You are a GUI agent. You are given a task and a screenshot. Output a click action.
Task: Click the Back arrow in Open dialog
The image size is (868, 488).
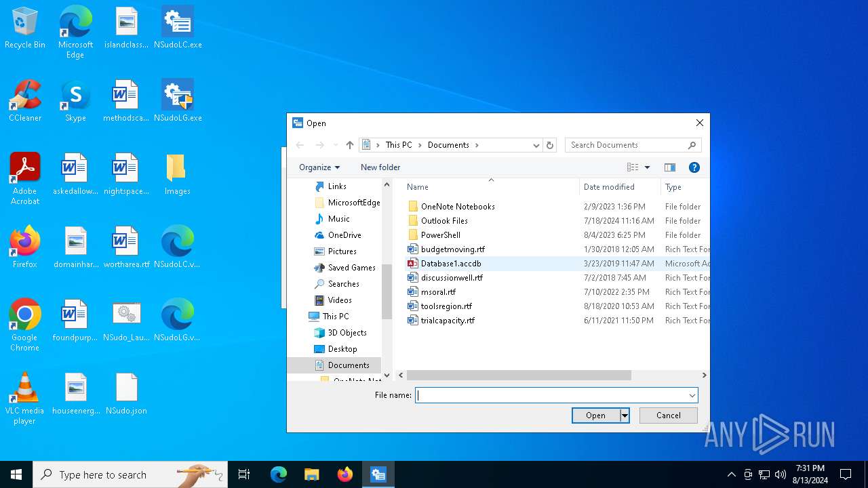(300, 145)
